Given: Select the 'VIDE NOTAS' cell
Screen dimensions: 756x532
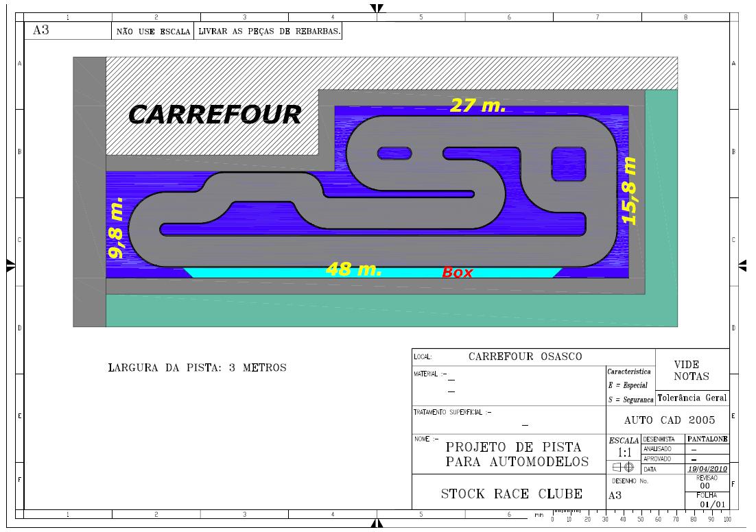Looking at the screenshot, I should [x=692, y=371].
